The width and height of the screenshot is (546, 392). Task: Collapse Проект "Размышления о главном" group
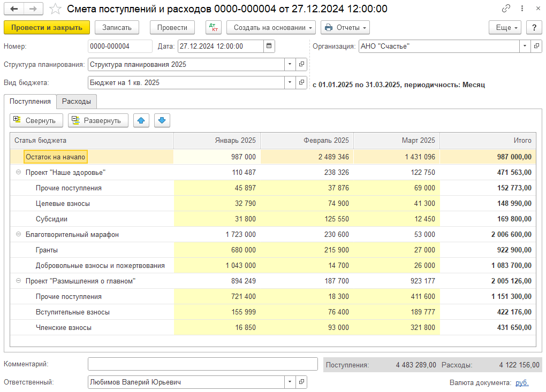tap(19, 281)
